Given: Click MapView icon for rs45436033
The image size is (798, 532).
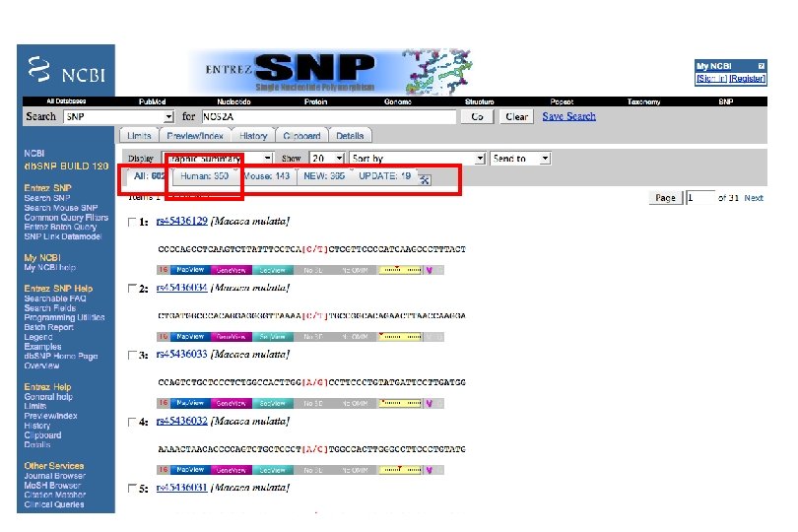Looking at the screenshot, I should 190,403.
